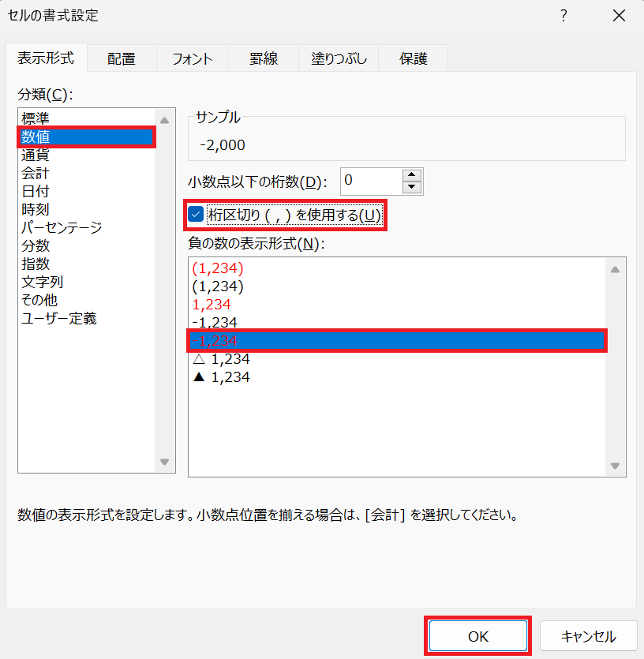Click the OK button
The height and width of the screenshot is (659, 644).
pyautogui.click(x=477, y=635)
